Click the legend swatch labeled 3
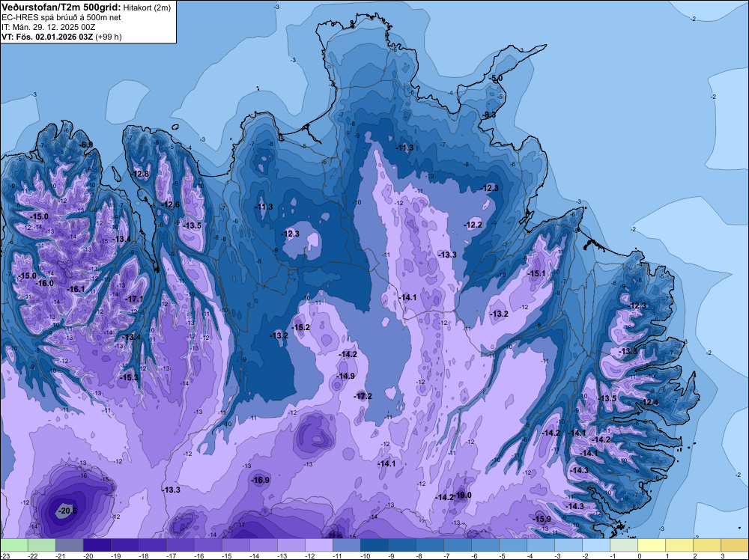The width and height of the screenshot is (749, 560). 734,545
